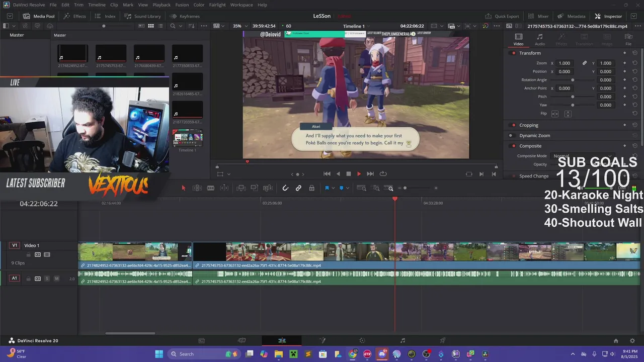Screen dimensions: 644x362
Task: Open the Sound Library panel
Action: coord(142,16)
